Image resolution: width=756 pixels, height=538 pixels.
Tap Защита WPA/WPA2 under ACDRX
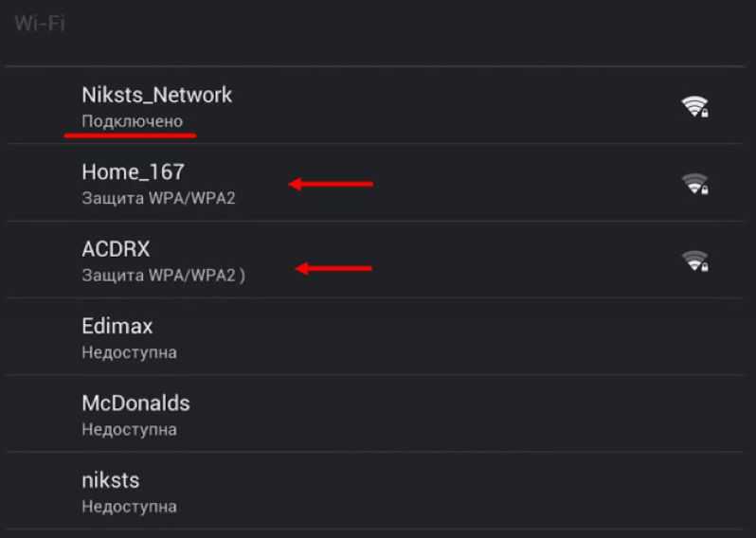pos(163,276)
